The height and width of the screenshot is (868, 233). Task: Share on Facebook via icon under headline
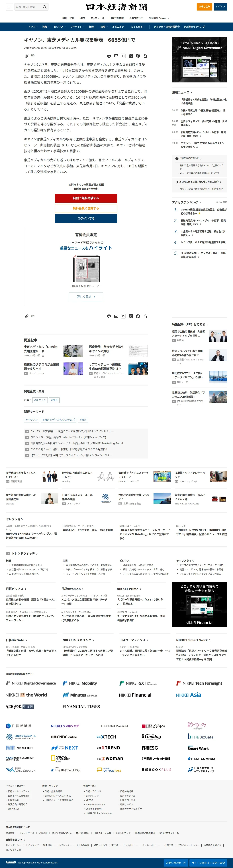pos(138,56)
